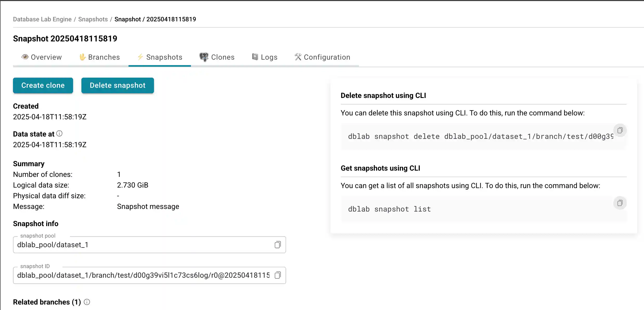Open the Configuration tab

click(x=327, y=57)
